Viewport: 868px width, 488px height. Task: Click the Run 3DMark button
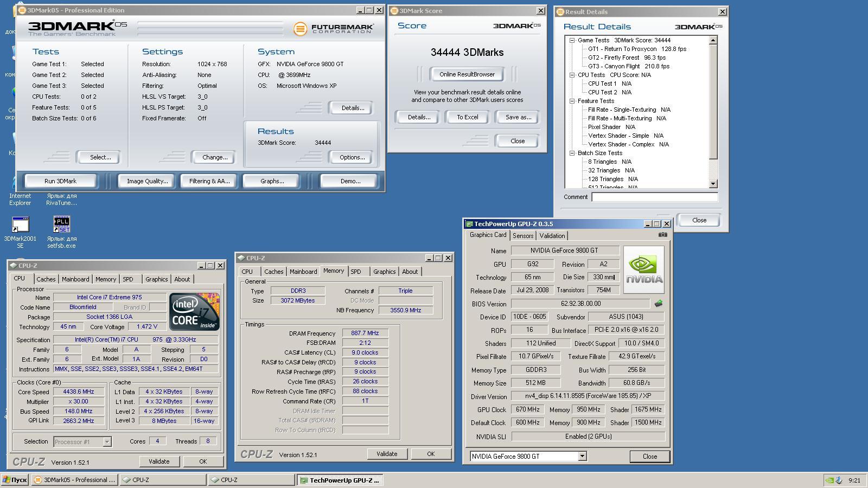[x=60, y=181]
